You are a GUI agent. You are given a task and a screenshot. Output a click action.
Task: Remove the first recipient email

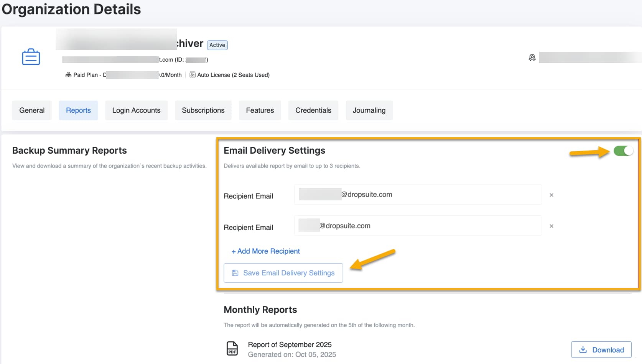coord(551,195)
